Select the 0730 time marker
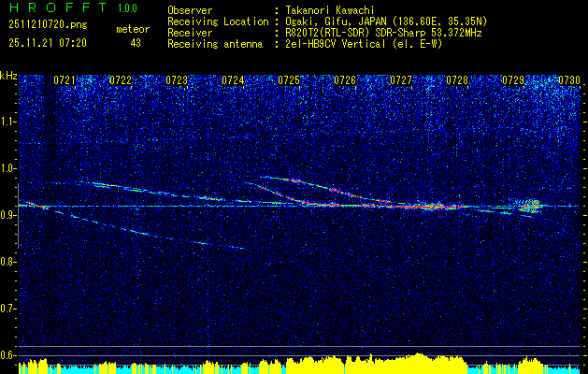 pos(569,80)
